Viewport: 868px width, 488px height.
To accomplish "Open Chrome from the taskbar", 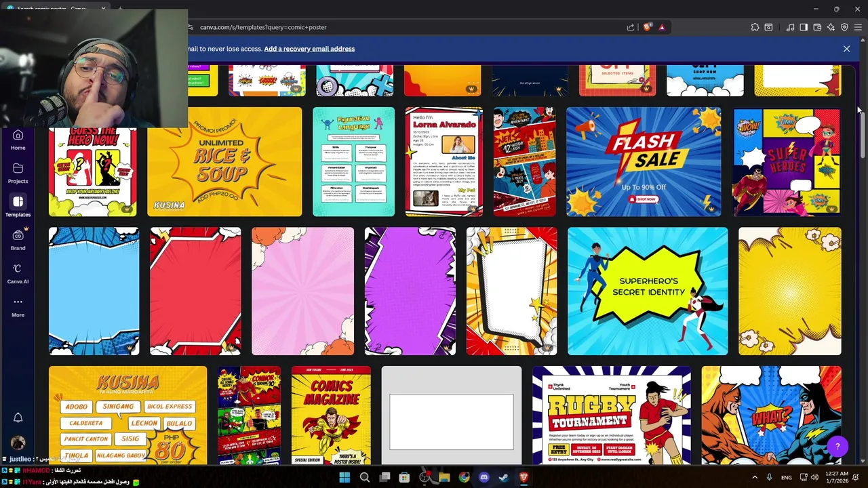I will pyautogui.click(x=464, y=477).
